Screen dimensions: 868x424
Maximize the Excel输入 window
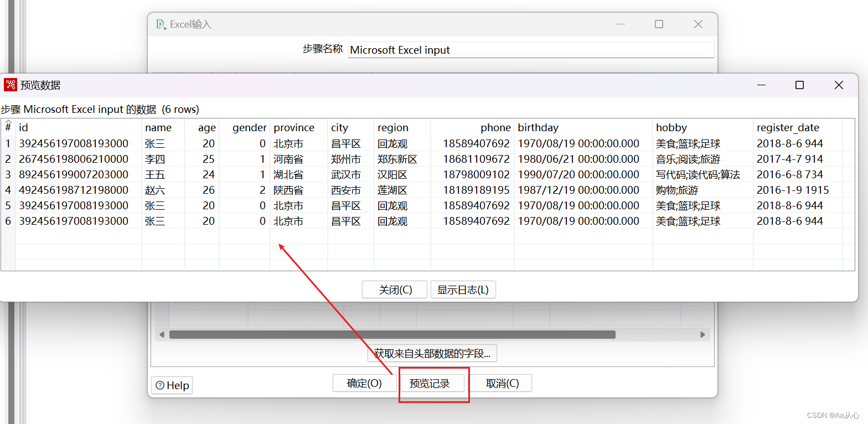(x=659, y=24)
